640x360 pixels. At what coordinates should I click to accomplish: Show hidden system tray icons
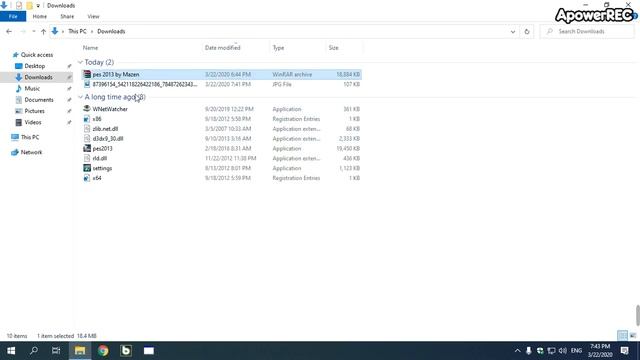coord(517,351)
